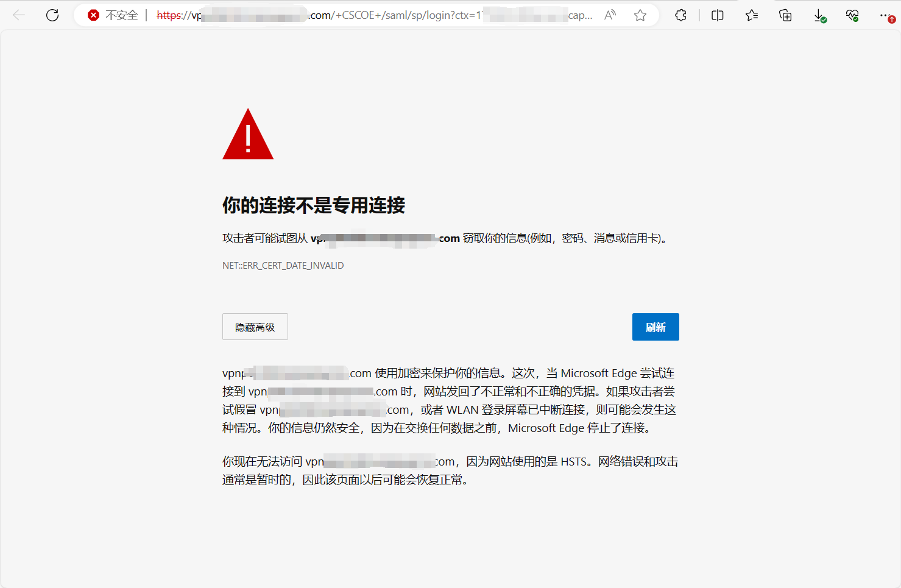This screenshot has width=901, height=588.
Task: Reload page using toolbar refresh icon
Action: click(x=52, y=15)
